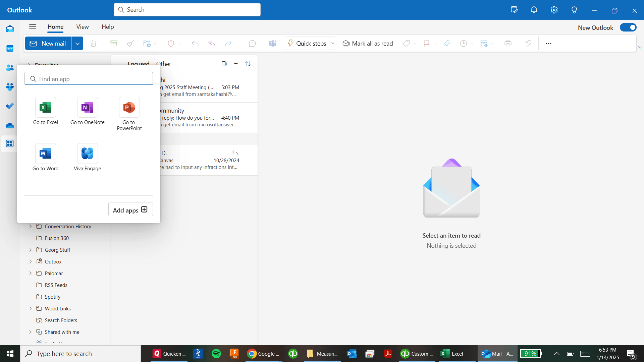Toggle the New Outlook switch off

click(x=628, y=27)
